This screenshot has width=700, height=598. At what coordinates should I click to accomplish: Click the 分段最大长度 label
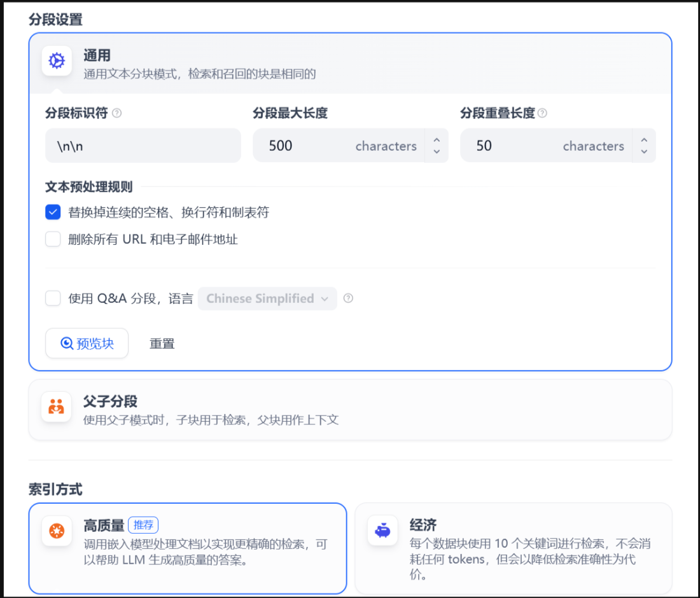(x=290, y=113)
